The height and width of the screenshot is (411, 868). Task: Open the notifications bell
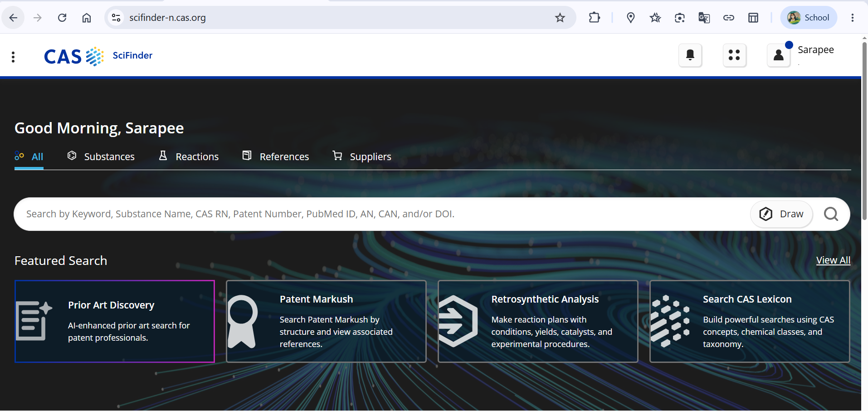[x=690, y=55]
